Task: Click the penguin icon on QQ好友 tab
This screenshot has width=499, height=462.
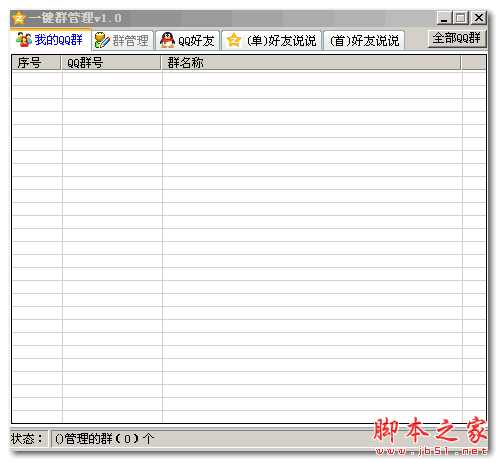Action: point(167,40)
